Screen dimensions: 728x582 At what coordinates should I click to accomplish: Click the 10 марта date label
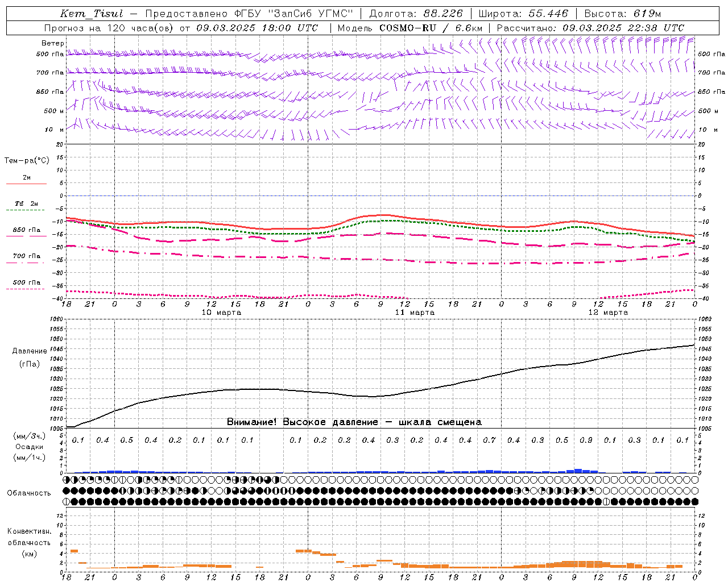(221, 313)
